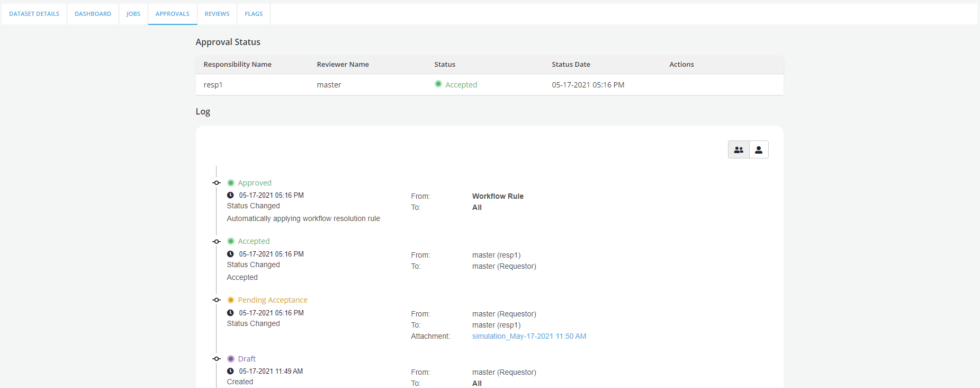Screen dimensions: 980x388
Task: Open the simulation_May-17-2021 attachment link
Action: pyautogui.click(x=529, y=336)
